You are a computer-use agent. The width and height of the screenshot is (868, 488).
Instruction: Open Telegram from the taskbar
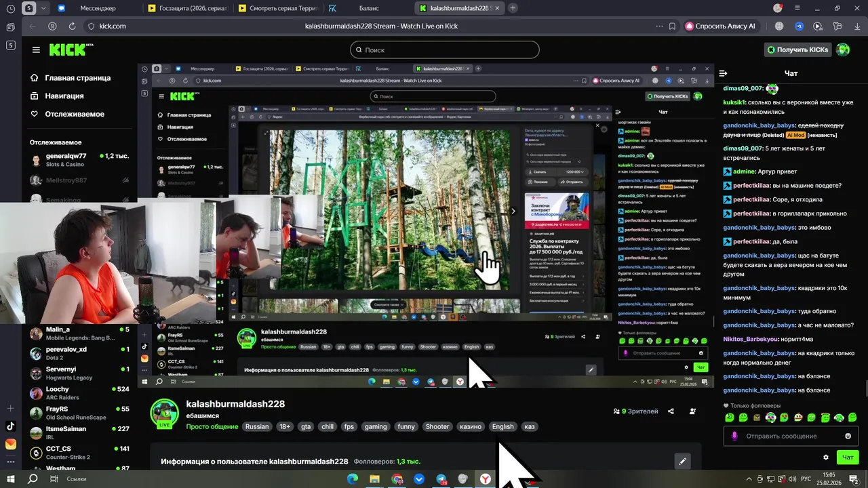point(441,479)
